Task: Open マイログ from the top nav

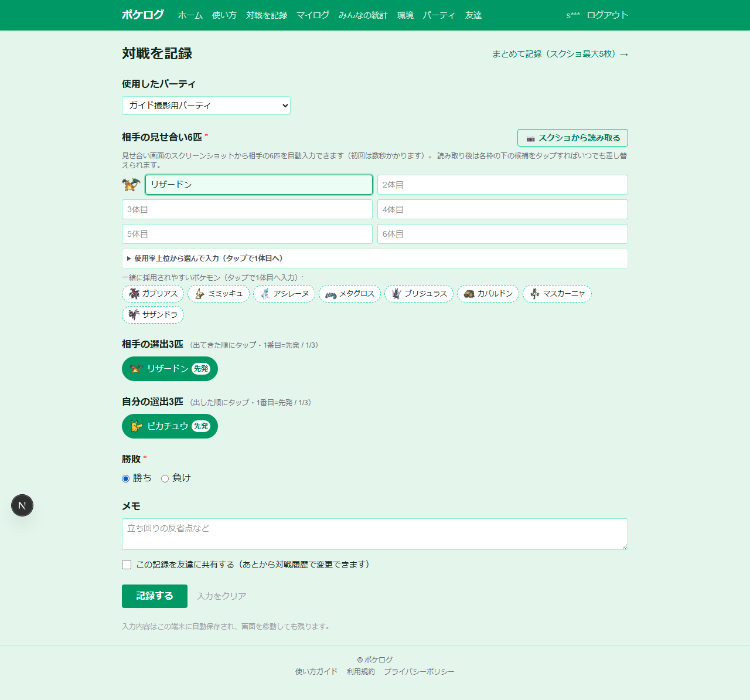Action: [x=313, y=15]
